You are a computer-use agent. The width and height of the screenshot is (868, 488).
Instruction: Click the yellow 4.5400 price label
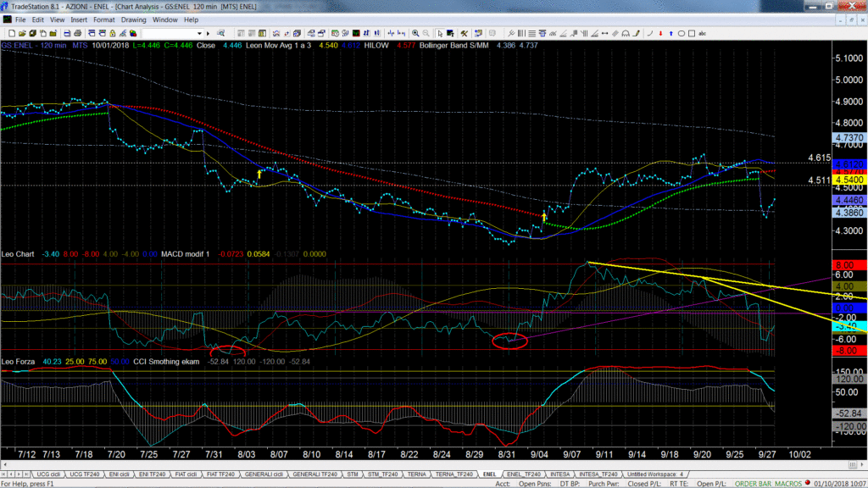849,180
